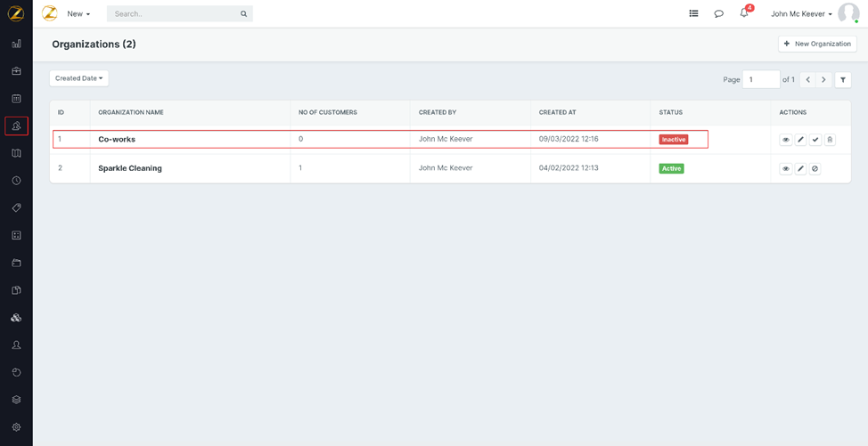Open the stacked cubes sidebar icon
Image resolution: width=868 pixels, height=446 pixels.
click(16, 317)
